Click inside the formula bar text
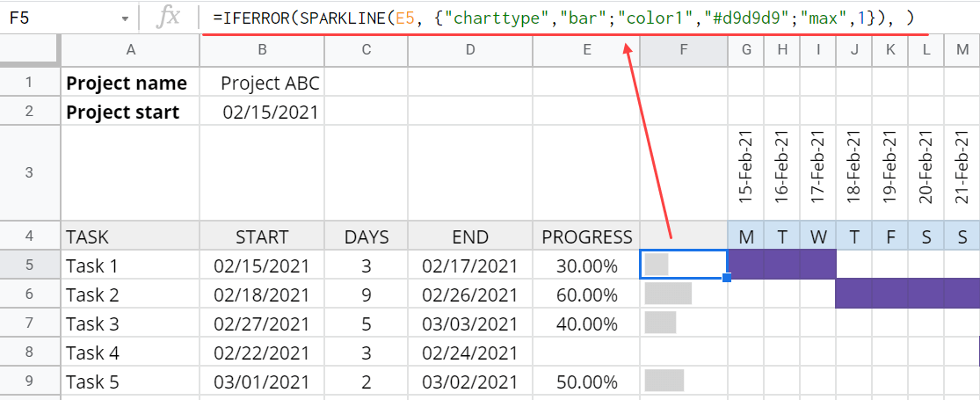The image size is (980, 400). click(563, 18)
